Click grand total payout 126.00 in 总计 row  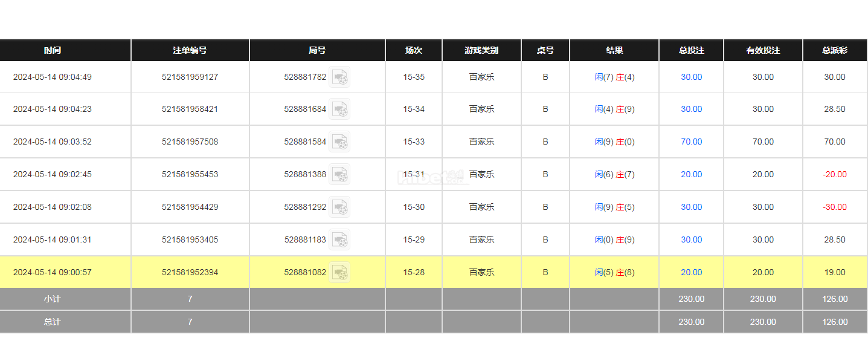835,322
